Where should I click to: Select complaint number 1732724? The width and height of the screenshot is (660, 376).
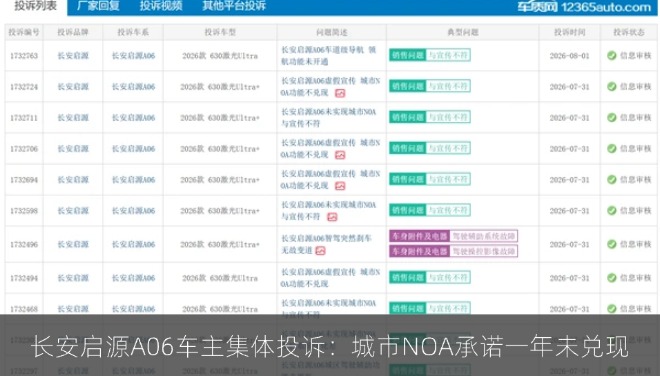[x=24, y=87]
